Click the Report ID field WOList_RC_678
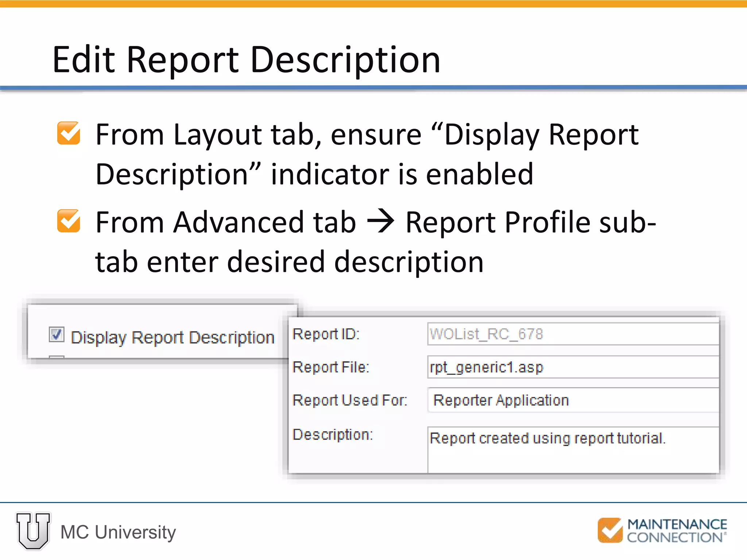The image size is (747, 560). (x=573, y=334)
